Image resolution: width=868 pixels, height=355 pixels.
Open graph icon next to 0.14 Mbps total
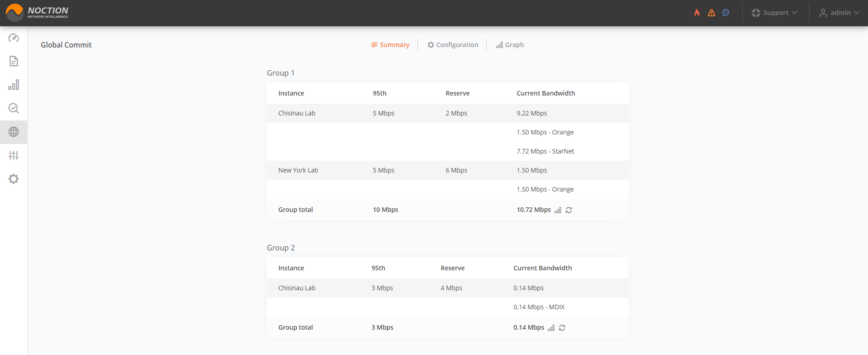click(x=551, y=328)
